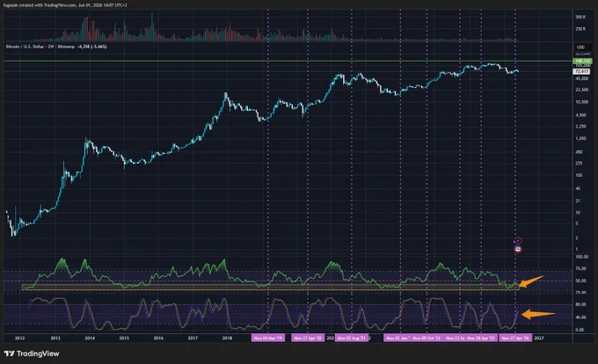The height and width of the screenshot is (364, 598).
Task: Select the Mon 23 Se date marker
Action: [455, 339]
